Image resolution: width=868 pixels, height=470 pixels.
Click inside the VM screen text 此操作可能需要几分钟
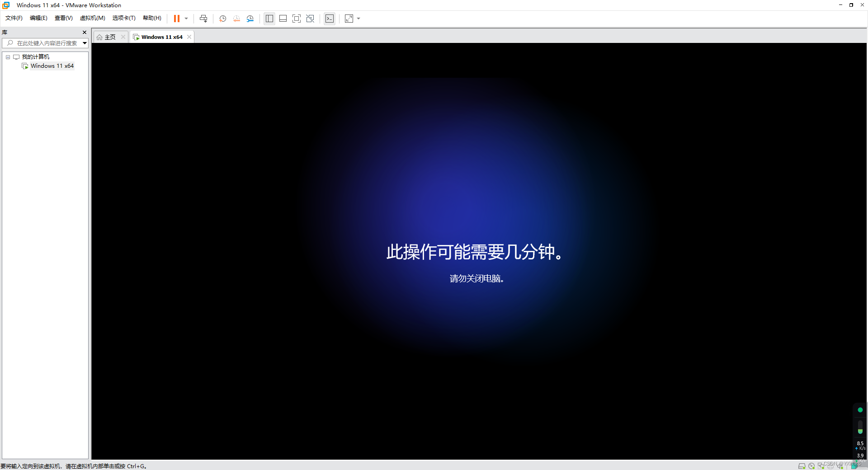(474, 252)
